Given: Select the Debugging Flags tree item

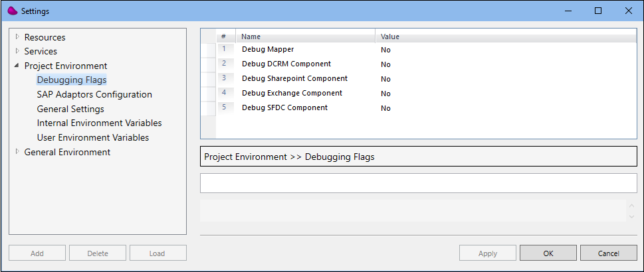Looking at the screenshot, I should (72, 80).
